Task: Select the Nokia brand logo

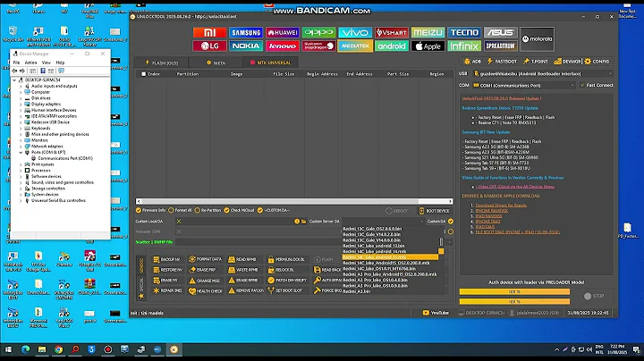Action: click(246, 46)
